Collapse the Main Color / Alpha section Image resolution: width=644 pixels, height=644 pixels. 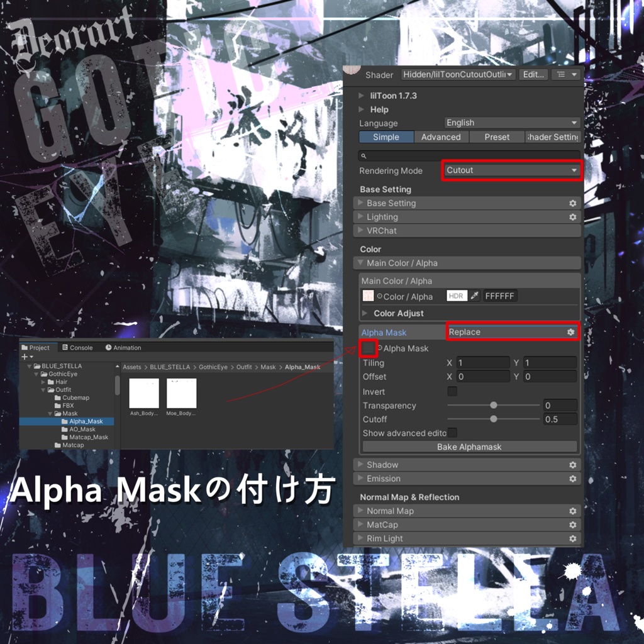pyautogui.click(x=467, y=263)
